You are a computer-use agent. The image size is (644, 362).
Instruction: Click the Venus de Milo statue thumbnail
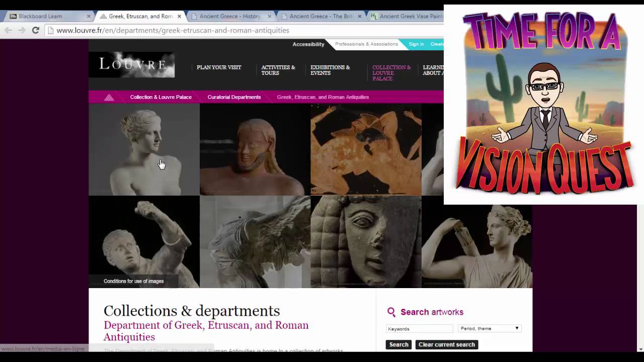click(x=144, y=149)
